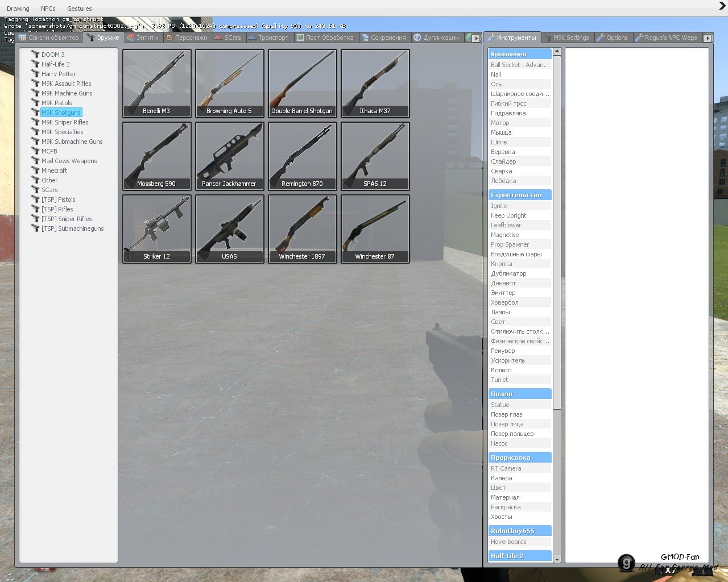
Task: Select the Ремувер tool
Action: 520,351
